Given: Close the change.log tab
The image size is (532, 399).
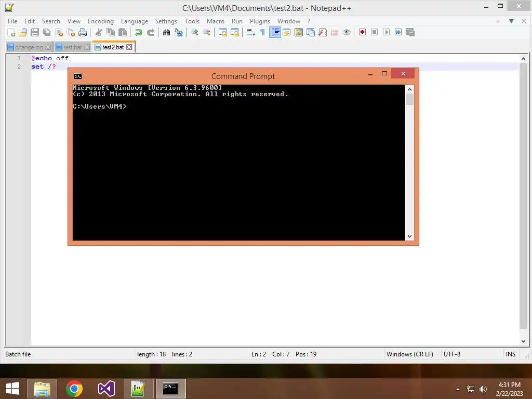Looking at the screenshot, I should tap(48, 47).
